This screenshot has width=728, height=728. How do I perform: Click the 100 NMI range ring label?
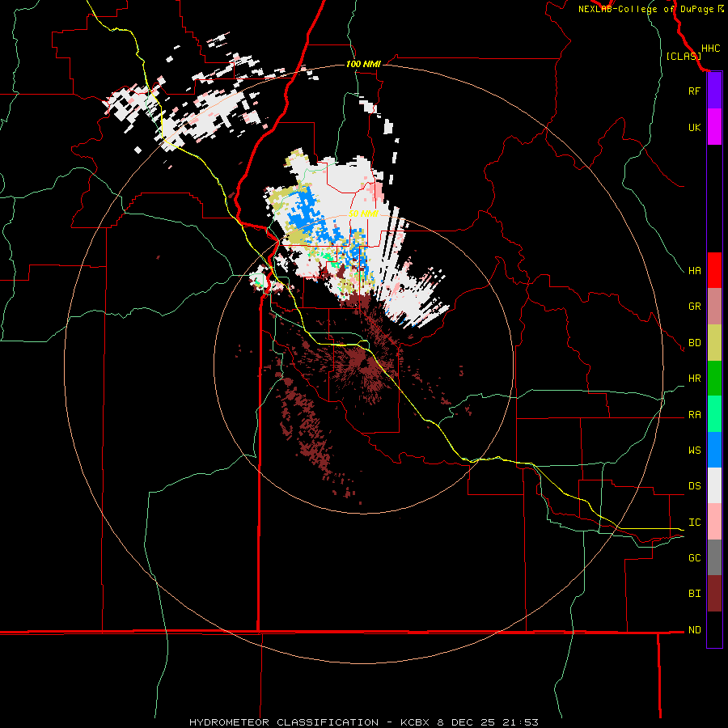363,64
